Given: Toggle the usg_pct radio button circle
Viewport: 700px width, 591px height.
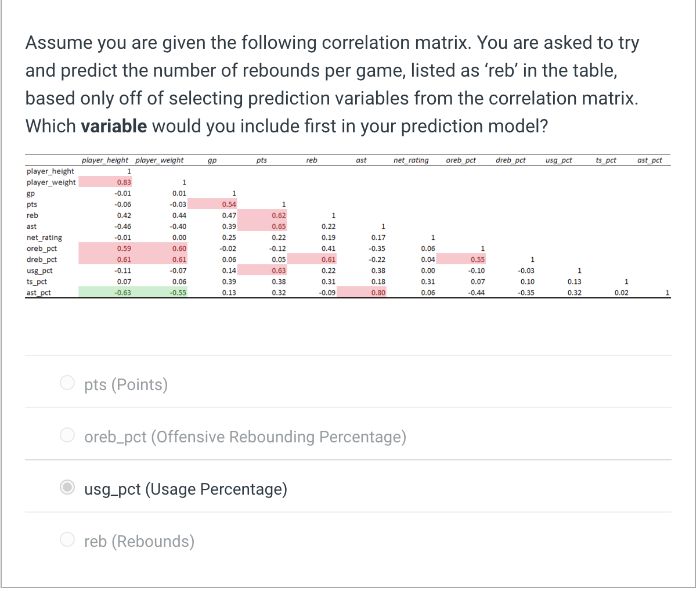Looking at the screenshot, I should click(x=68, y=488).
